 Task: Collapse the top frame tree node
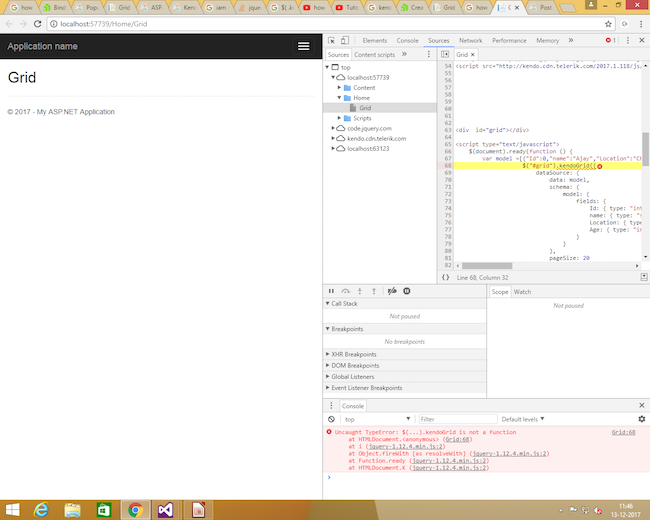[x=327, y=67]
